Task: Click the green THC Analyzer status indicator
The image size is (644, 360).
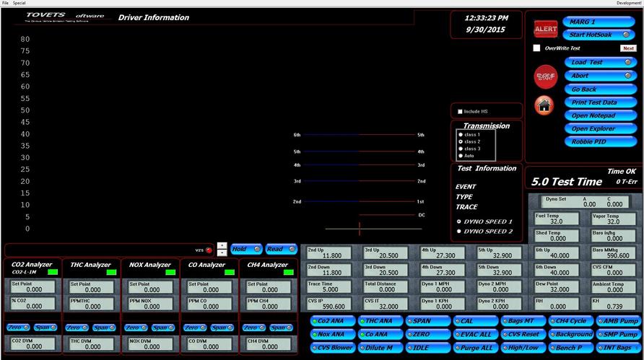Action: point(111,272)
